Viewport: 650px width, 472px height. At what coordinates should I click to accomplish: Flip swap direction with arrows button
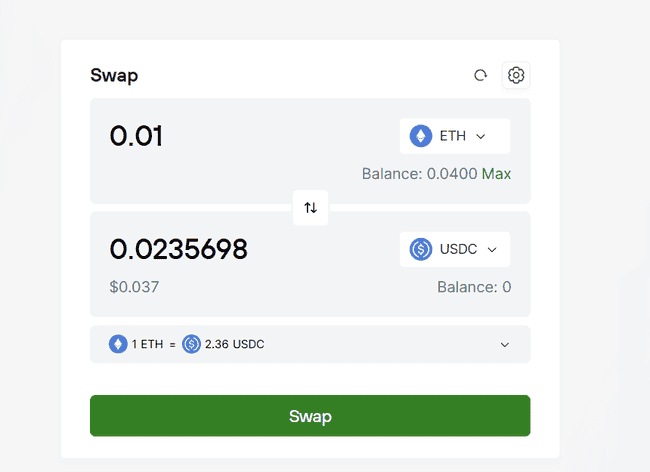point(310,208)
